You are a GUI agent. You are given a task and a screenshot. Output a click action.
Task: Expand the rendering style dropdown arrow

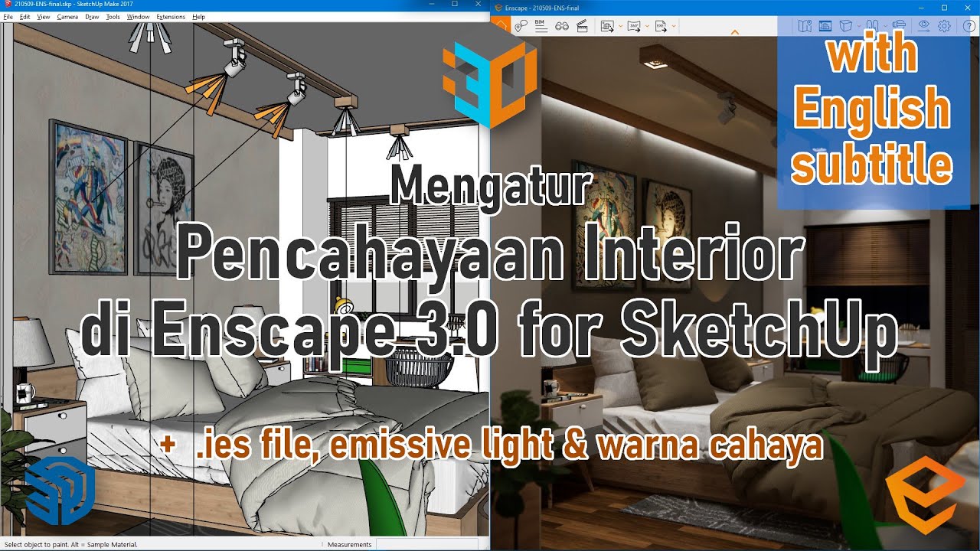tap(858, 26)
